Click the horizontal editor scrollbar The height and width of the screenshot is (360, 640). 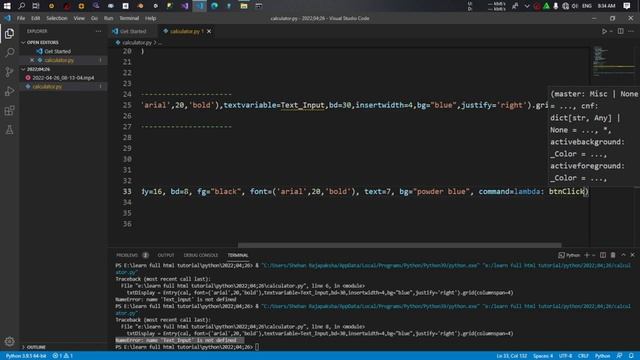[x=399, y=245]
